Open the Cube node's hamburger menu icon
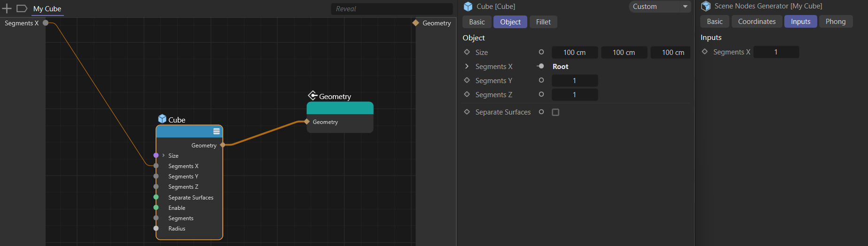This screenshot has height=246, width=868. [216, 131]
